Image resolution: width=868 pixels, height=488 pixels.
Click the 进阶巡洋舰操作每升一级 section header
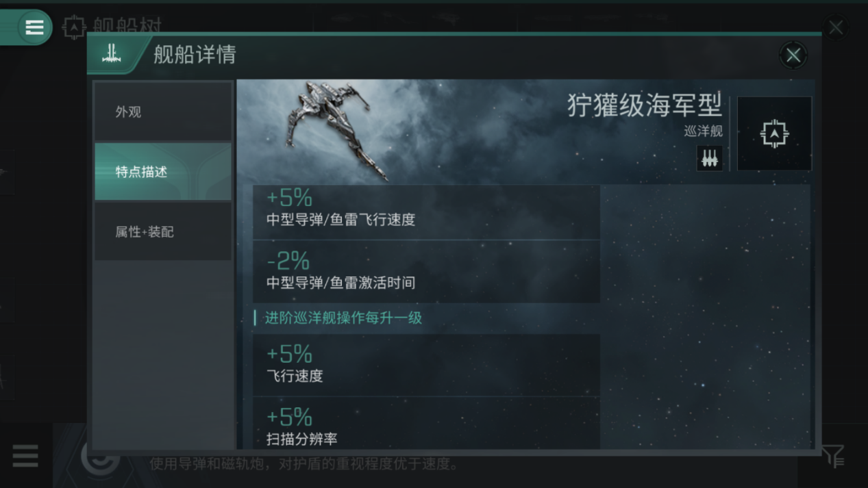(x=343, y=318)
